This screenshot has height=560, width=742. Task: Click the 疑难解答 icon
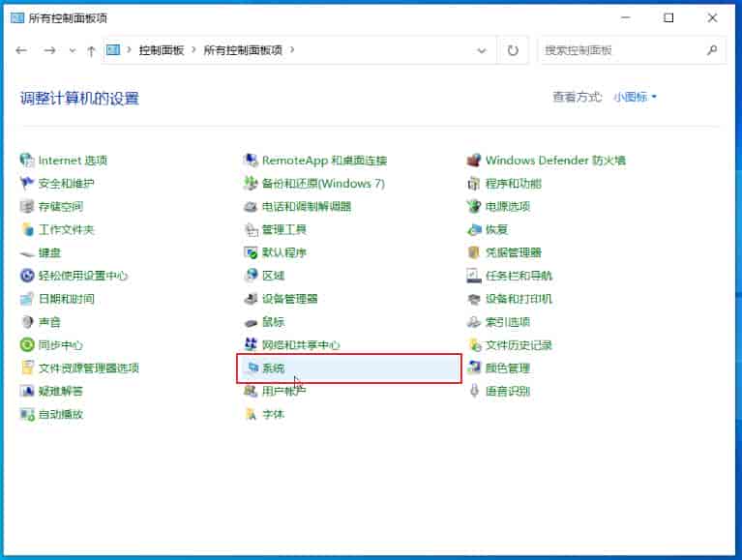pyautogui.click(x=27, y=391)
